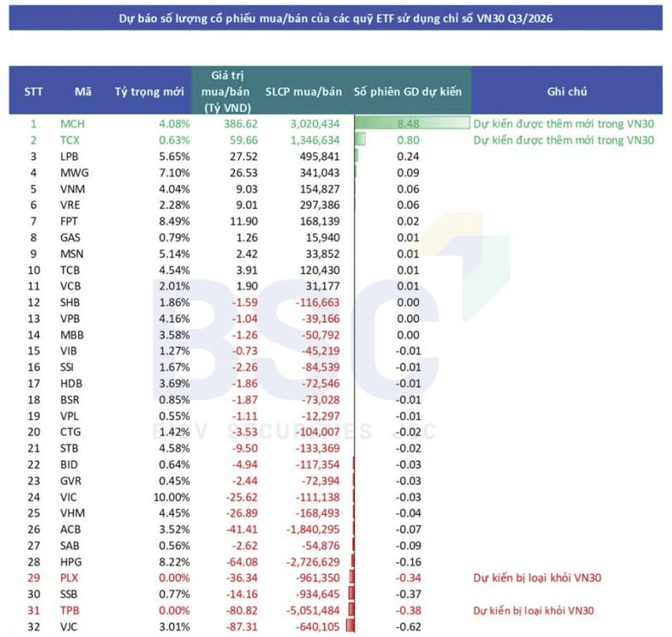Click the -2,726,629 quantity for HPG
The image size is (672, 637).
313,562
